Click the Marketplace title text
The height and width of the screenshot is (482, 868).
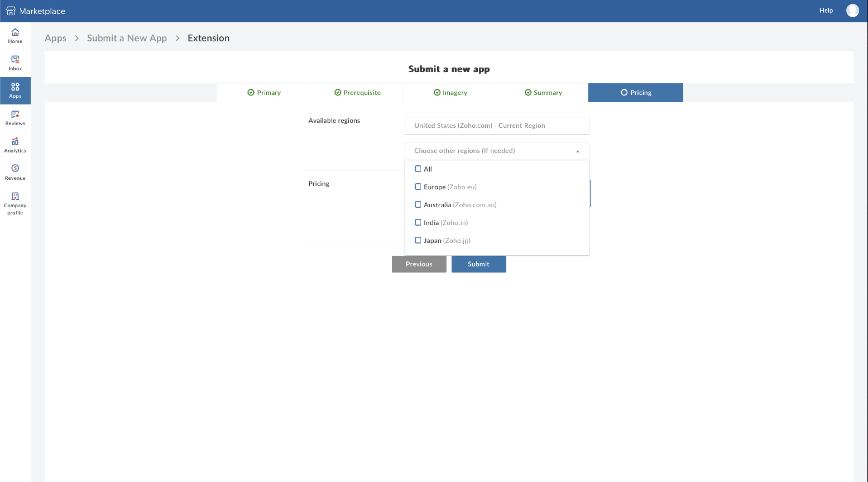(42, 11)
